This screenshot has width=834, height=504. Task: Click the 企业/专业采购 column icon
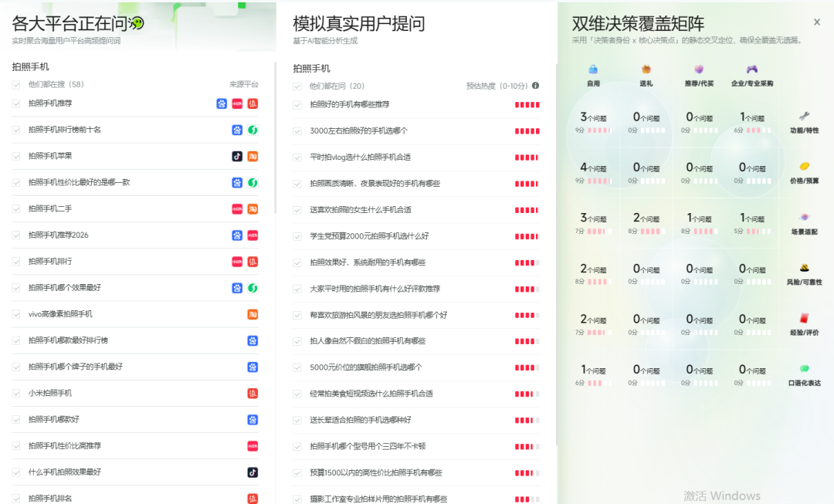click(x=752, y=69)
